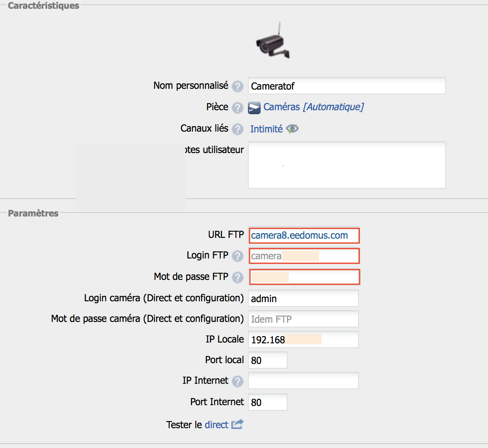Image resolution: width=488 pixels, height=448 pixels.
Task: Open the Caméras [Automatique] room link
Action: click(x=313, y=107)
